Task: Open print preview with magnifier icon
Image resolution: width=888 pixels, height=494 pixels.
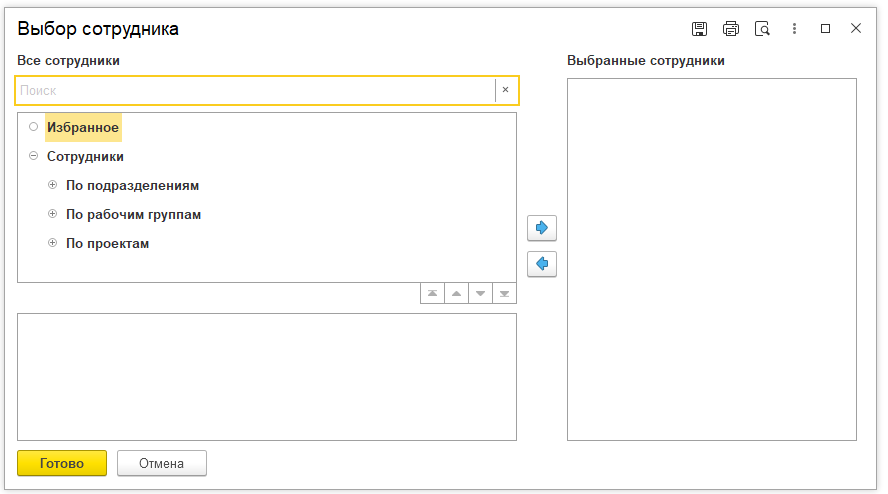Action: tap(762, 29)
